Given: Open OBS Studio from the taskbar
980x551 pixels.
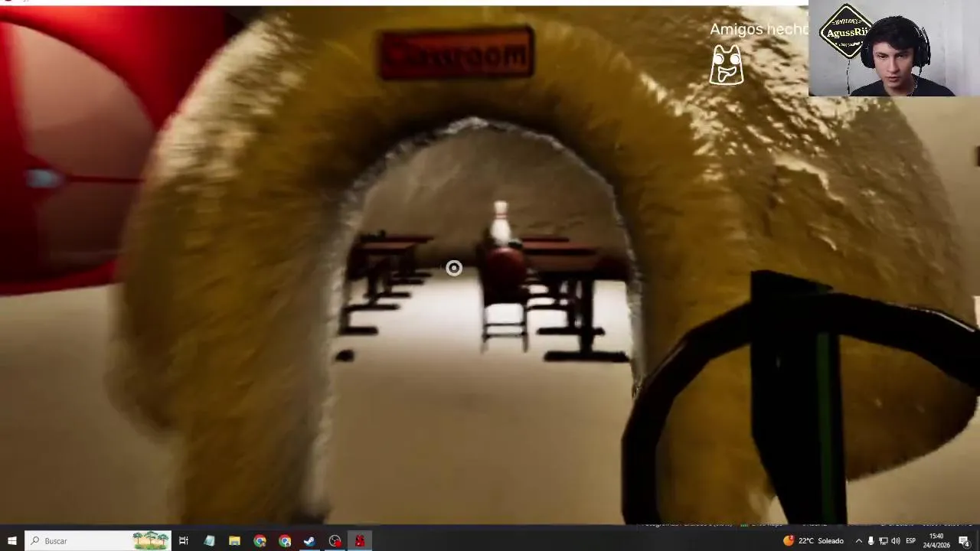Looking at the screenshot, I should pos(335,541).
